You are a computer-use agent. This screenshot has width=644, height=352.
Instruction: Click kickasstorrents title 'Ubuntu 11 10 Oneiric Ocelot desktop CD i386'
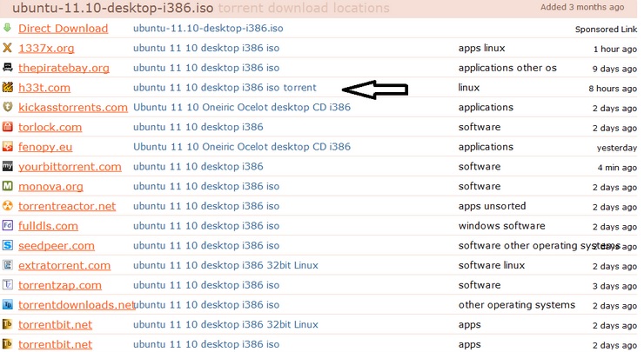point(242,107)
